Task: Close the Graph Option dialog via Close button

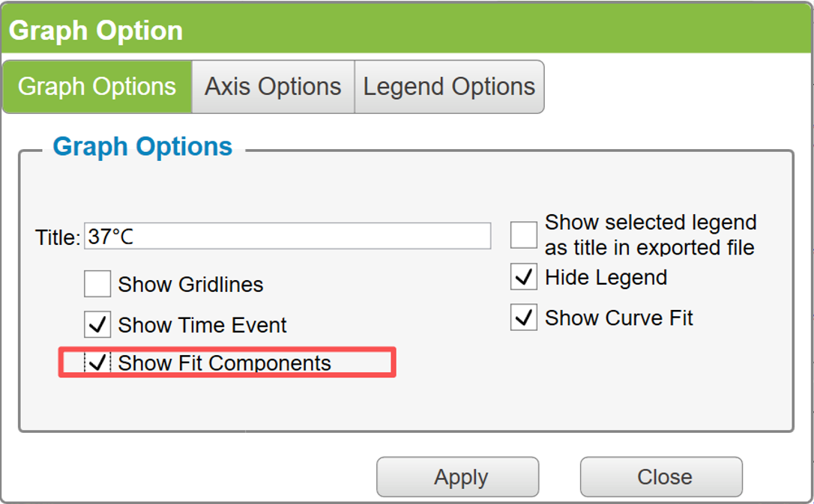Action: coord(661,476)
